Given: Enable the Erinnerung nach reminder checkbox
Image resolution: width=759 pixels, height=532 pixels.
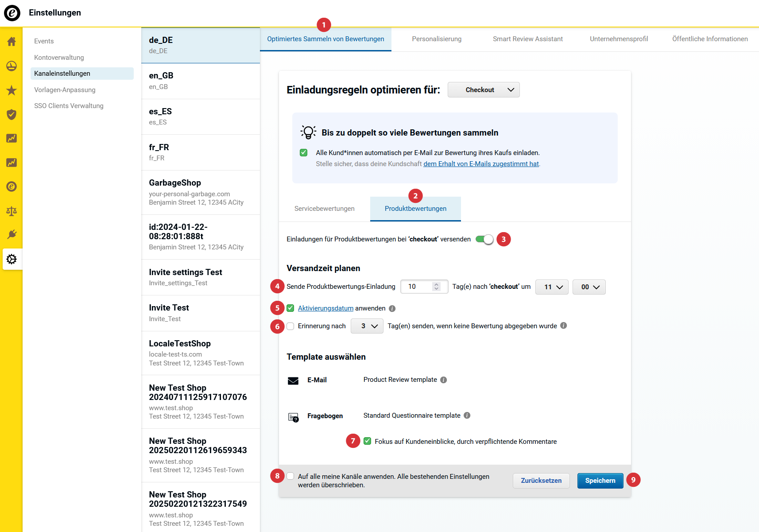Looking at the screenshot, I should pos(290,326).
